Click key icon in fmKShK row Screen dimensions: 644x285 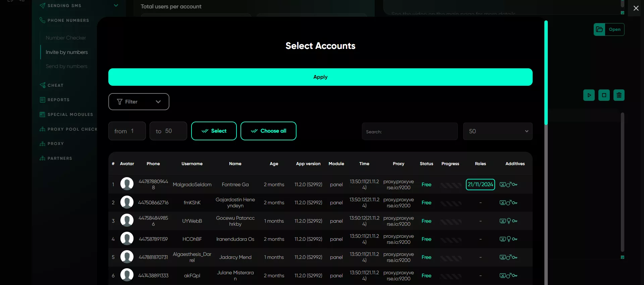[515, 203]
